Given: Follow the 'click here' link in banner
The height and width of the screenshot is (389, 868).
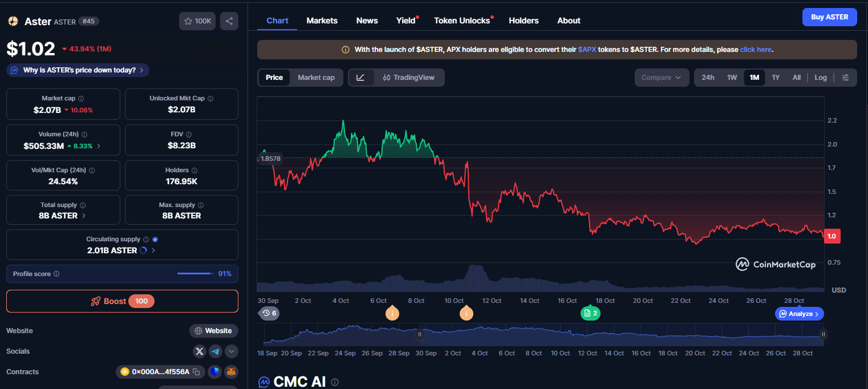Looking at the screenshot, I should pos(756,50).
